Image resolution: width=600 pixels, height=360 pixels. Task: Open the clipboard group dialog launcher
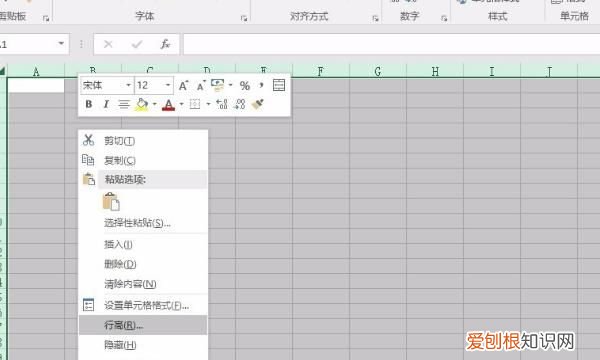tap(46, 18)
